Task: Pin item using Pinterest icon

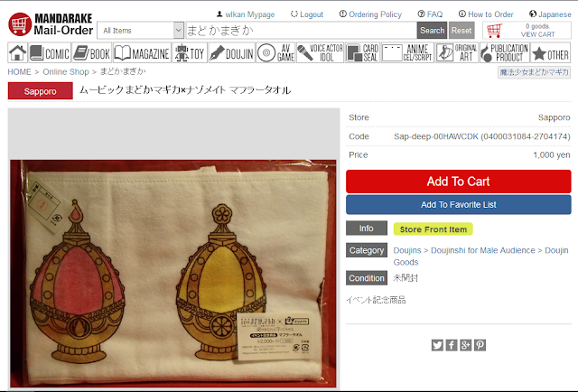Action: [480, 345]
